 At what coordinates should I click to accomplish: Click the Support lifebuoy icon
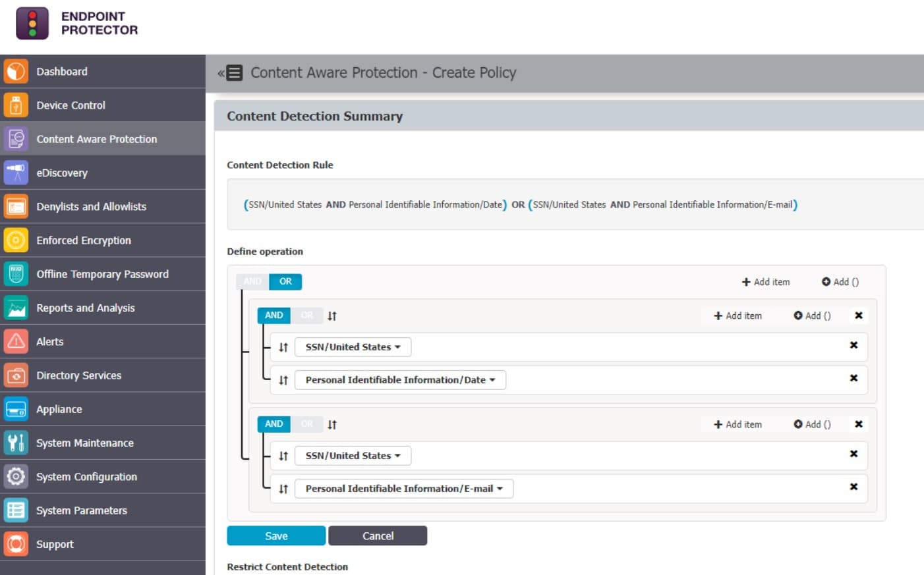[x=16, y=544]
